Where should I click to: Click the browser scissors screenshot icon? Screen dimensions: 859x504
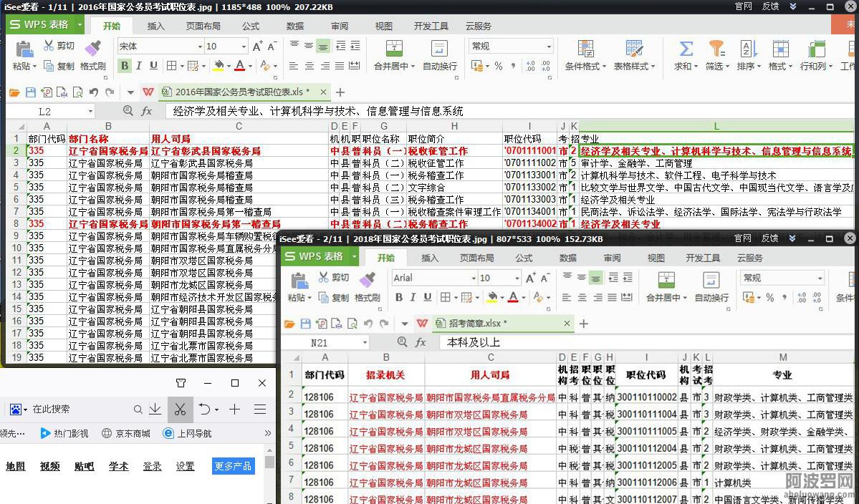(x=181, y=409)
